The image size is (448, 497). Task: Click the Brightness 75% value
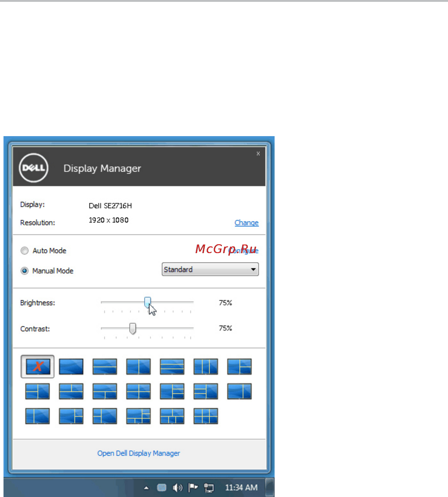[x=225, y=303]
